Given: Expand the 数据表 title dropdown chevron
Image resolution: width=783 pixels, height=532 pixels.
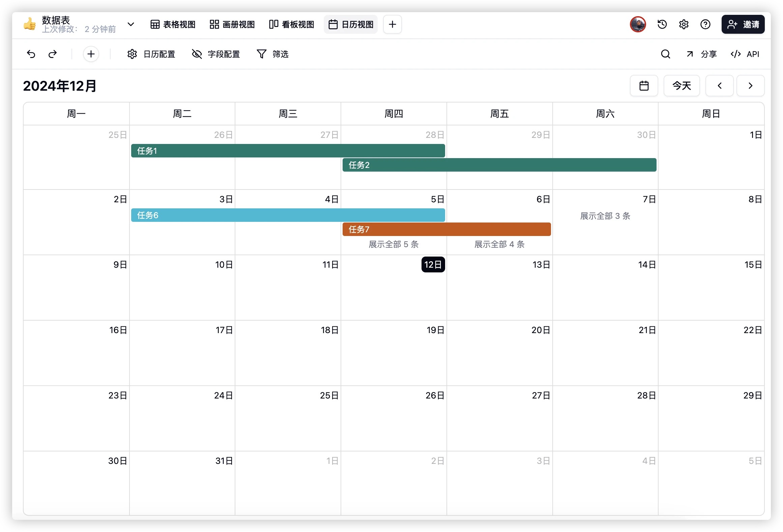Looking at the screenshot, I should 131,24.
